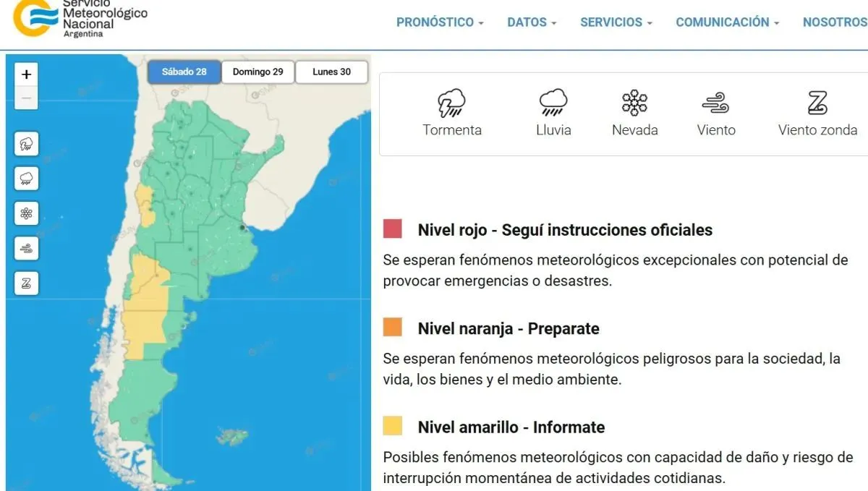Click the Tormenta storm icon in legend
The image size is (868, 491).
click(x=452, y=103)
